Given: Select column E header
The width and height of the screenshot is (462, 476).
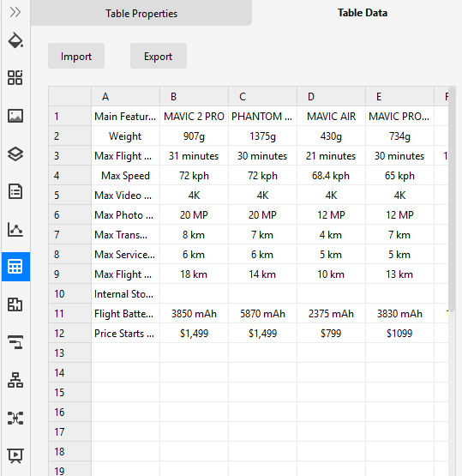Looking at the screenshot, I should tap(399, 97).
